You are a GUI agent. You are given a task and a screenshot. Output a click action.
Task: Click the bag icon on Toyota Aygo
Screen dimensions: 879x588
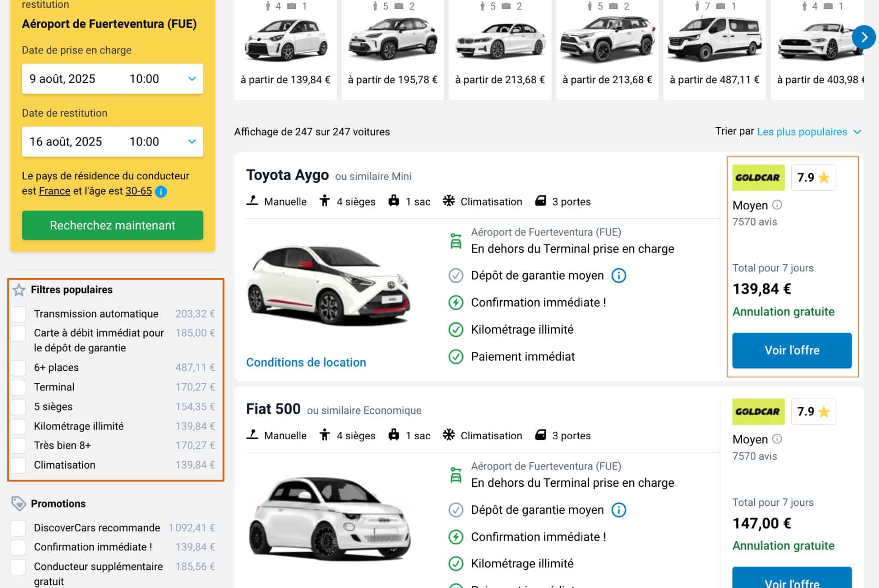coord(394,201)
